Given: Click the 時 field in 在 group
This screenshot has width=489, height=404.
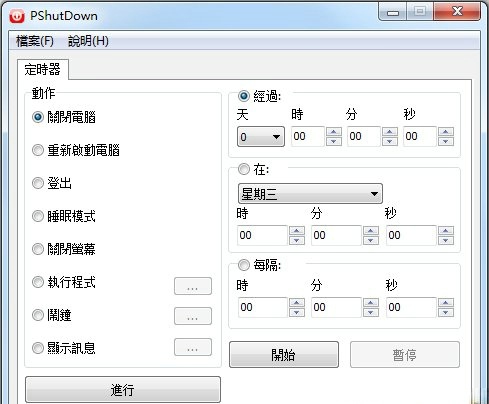Looking at the screenshot, I should tap(262, 235).
